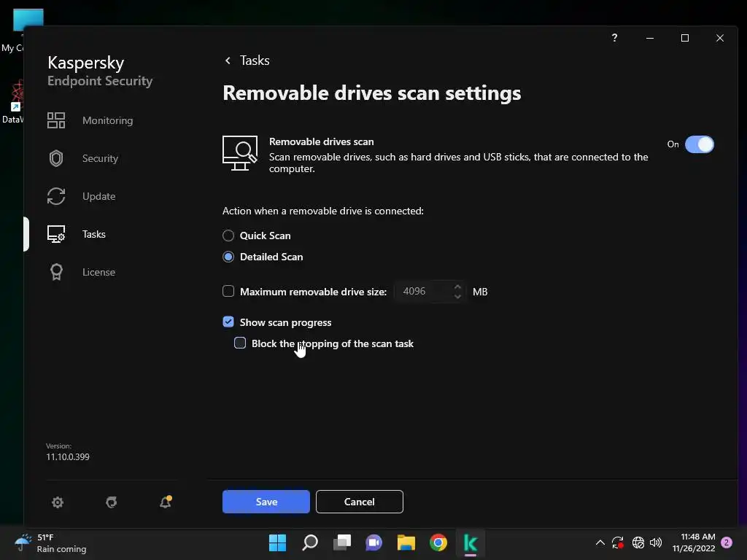Click the Tasks monitor-gear icon

[56, 234]
